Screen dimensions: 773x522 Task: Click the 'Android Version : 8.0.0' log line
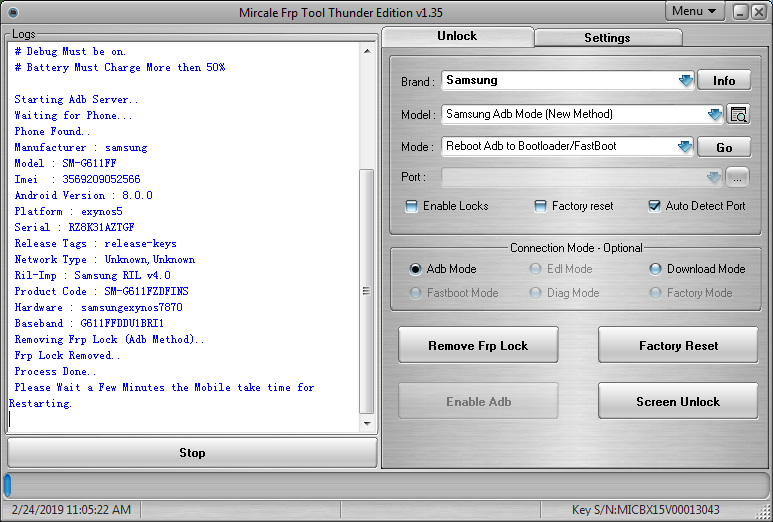click(83, 195)
